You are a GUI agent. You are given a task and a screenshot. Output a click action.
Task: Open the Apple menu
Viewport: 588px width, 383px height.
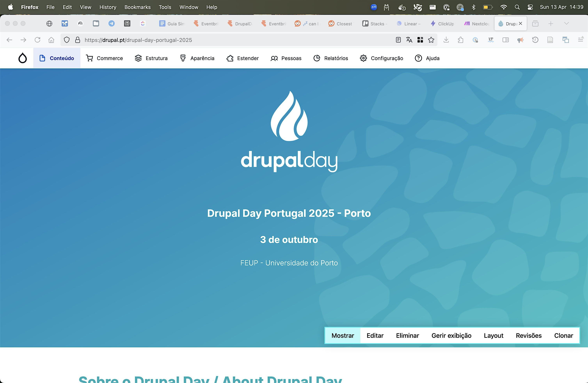[x=11, y=7]
